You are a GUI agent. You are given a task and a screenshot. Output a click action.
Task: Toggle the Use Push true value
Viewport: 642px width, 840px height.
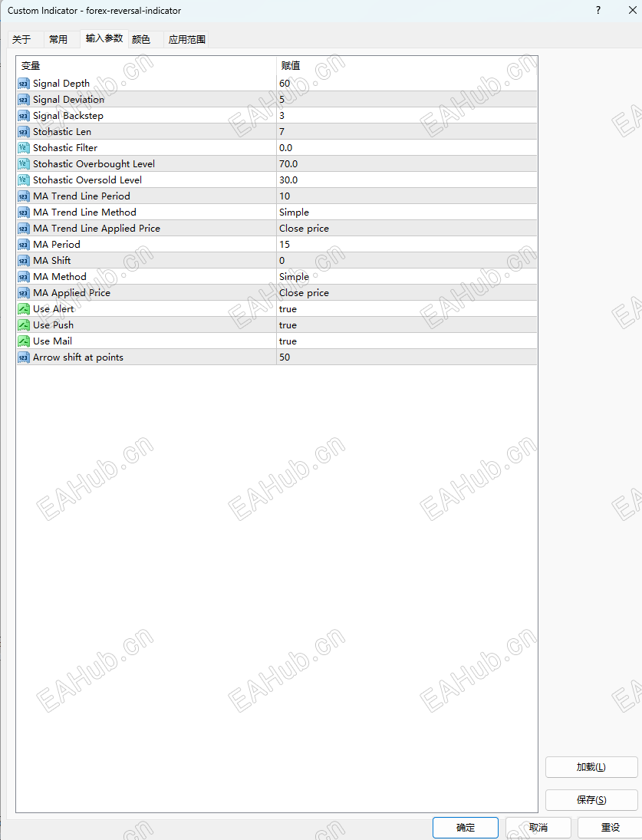[407, 324]
